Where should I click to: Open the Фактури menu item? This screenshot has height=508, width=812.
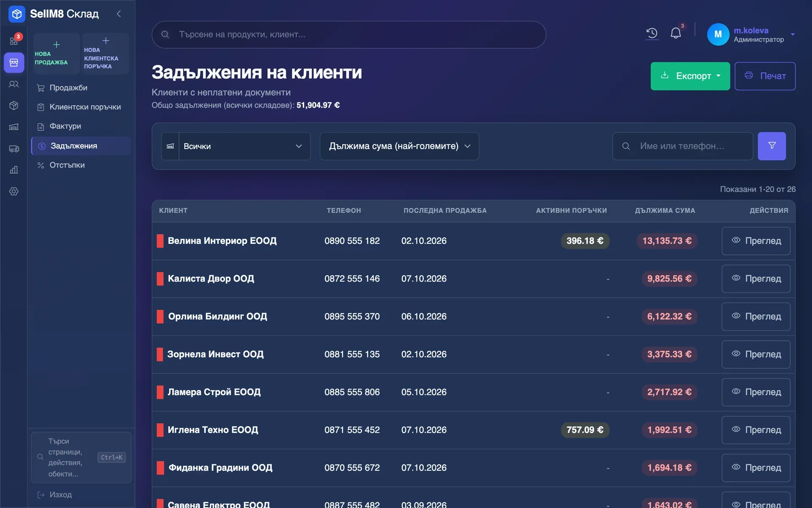[x=81, y=126]
